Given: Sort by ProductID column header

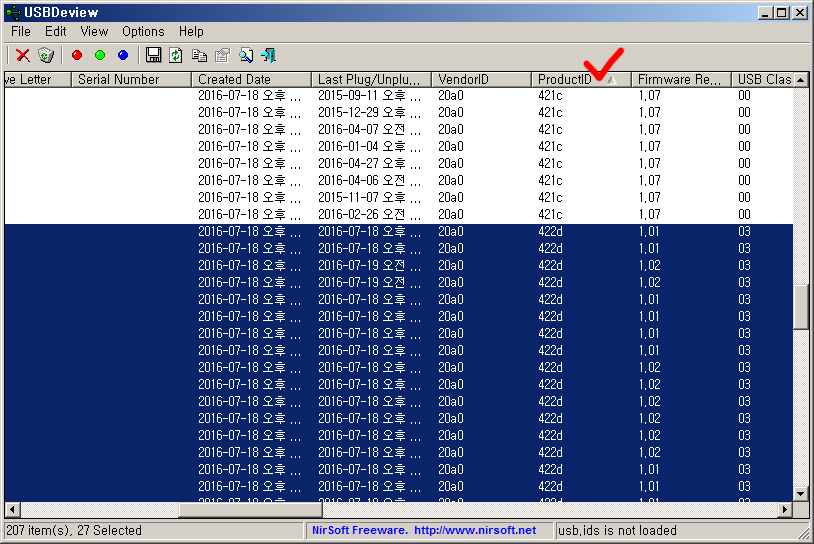Looking at the screenshot, I should click(x=565, y=79).
